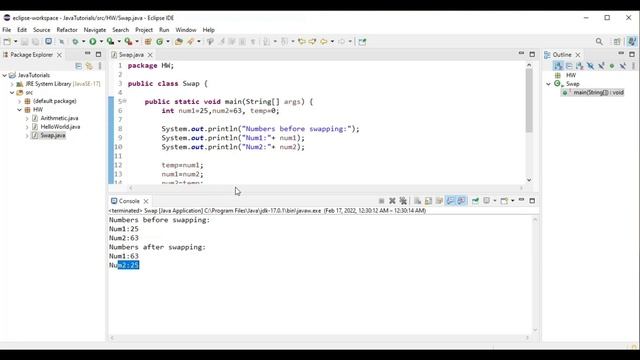Open the Project menu

click(144, 30)
